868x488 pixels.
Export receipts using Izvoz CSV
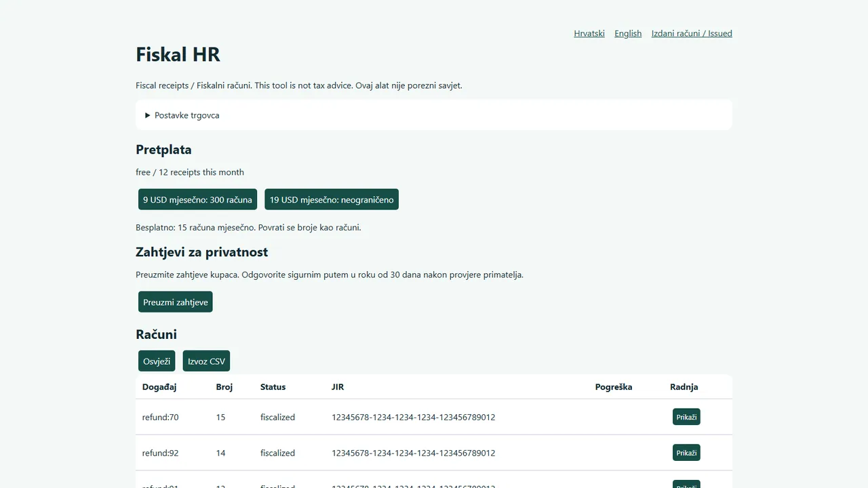[x=206, y=361]
